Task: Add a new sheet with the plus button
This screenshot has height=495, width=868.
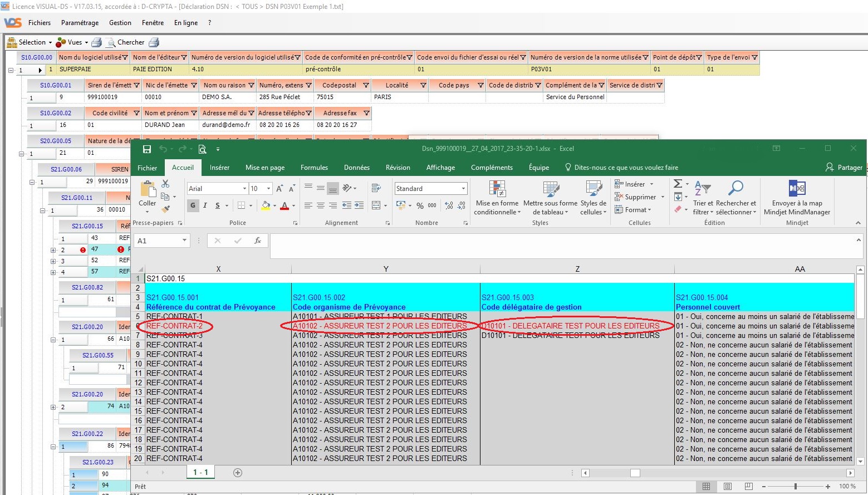Action: [238, 473]
